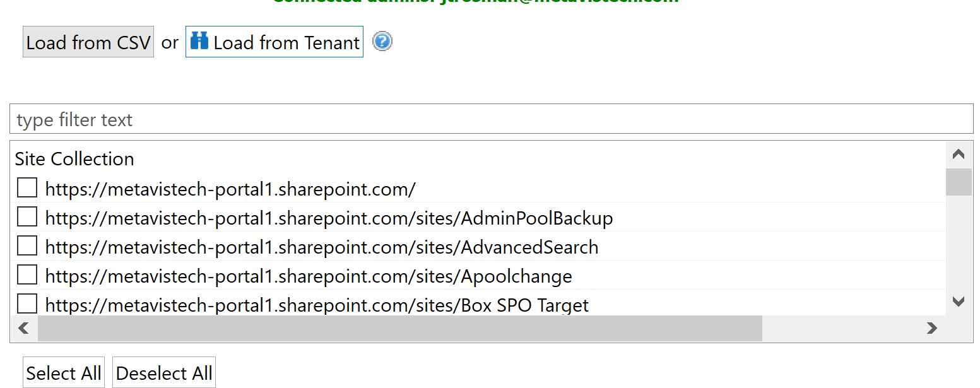Image resolution: width=980 pixels, height=388 pixels.
Task: Enable the AdvancedSearch site collection checkbox
Action: [27, 246]
